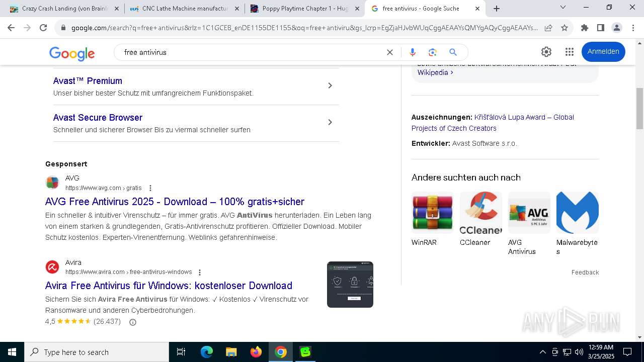The height and width of the screenshot is (362, 644).
Task: Open AVG Free Antivirus 2025 link
Action: 175,202
